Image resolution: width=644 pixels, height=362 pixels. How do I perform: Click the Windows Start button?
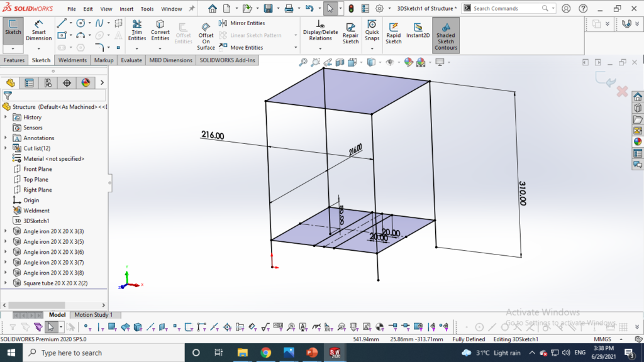(x=11, y=353)
